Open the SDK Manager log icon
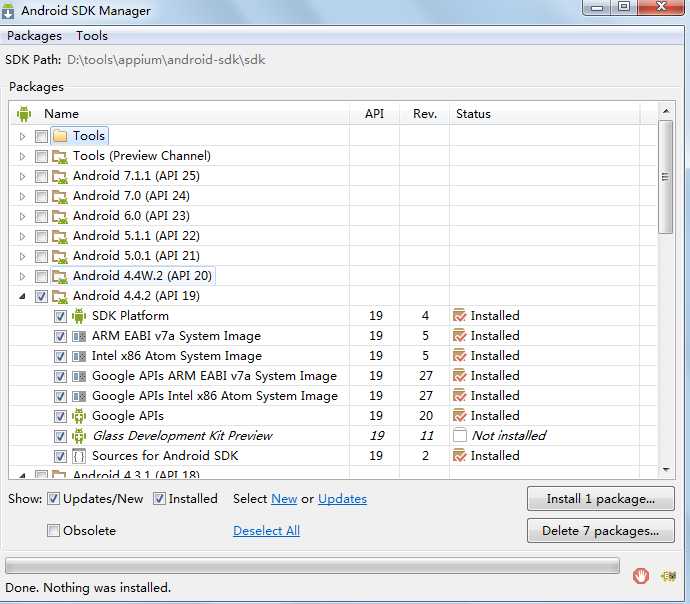The height and width of the screenshot is (604, 690). tap(669, 575)
